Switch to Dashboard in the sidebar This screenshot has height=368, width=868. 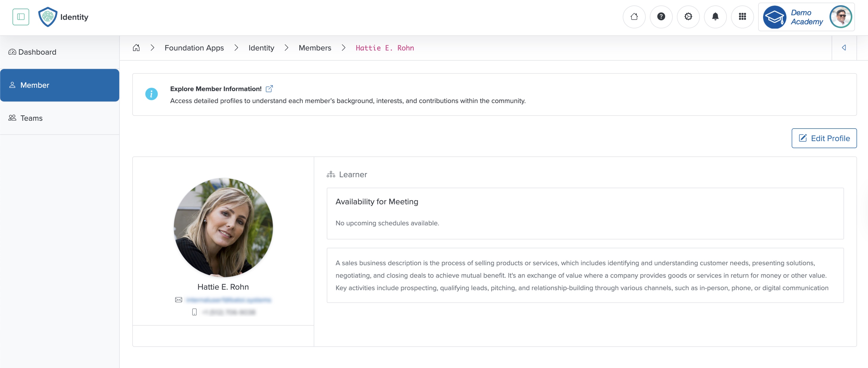[x=37, y=52]
